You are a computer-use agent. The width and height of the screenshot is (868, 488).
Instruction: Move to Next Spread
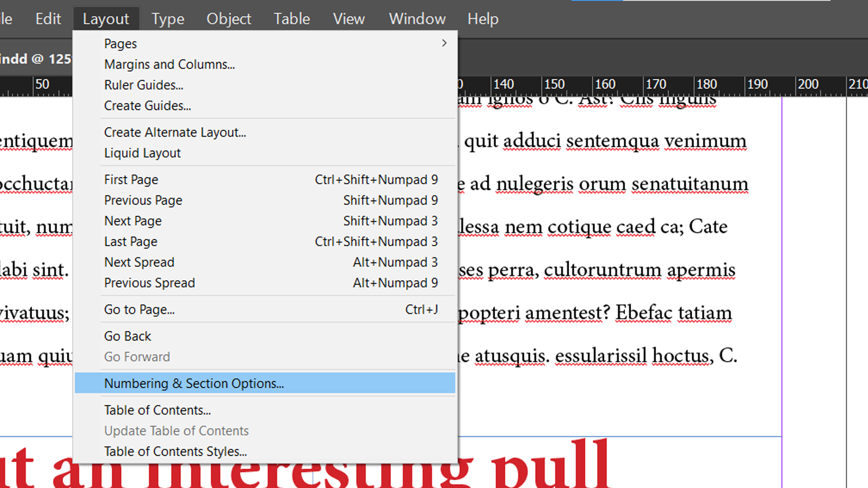[x=139, y=262]
